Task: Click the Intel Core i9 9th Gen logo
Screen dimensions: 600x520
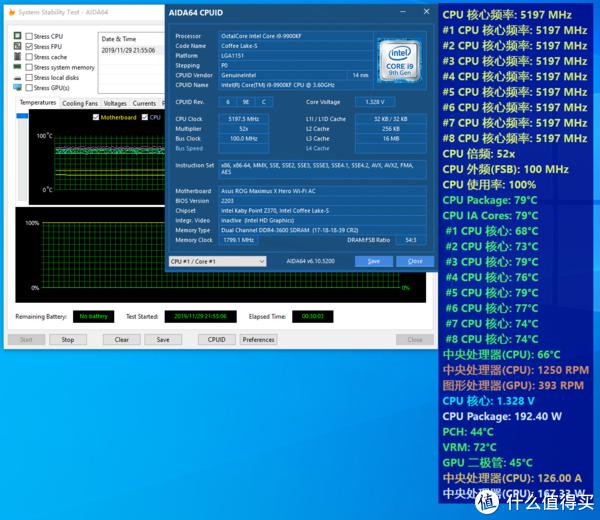Action: (x=399, y=61)
